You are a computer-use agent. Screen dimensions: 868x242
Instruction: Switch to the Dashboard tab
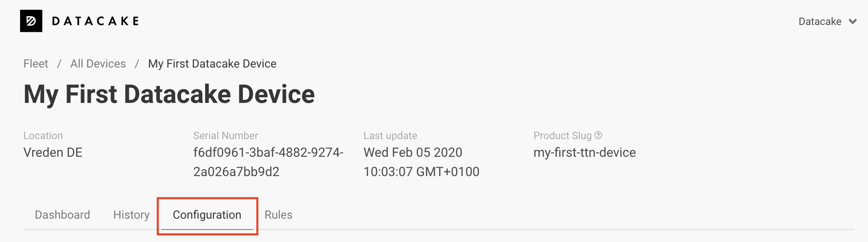63,215
